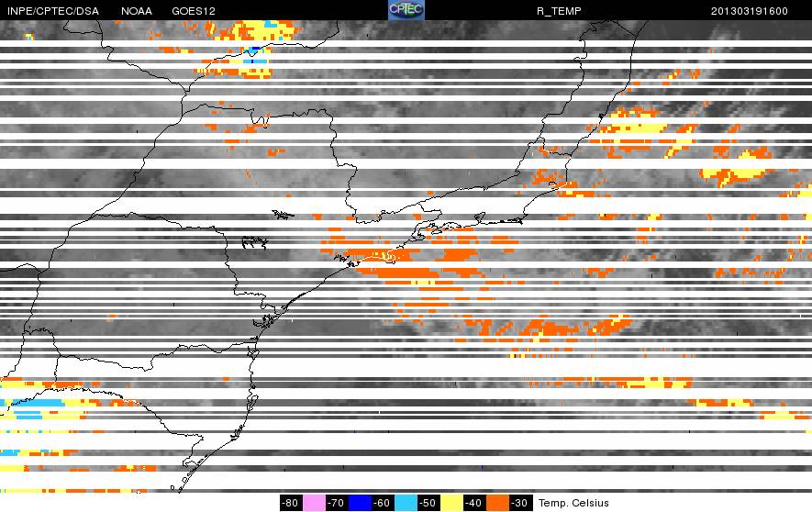Click the Temp. Celsius legend caption
812x512 pixels.
tap(573, 503)
